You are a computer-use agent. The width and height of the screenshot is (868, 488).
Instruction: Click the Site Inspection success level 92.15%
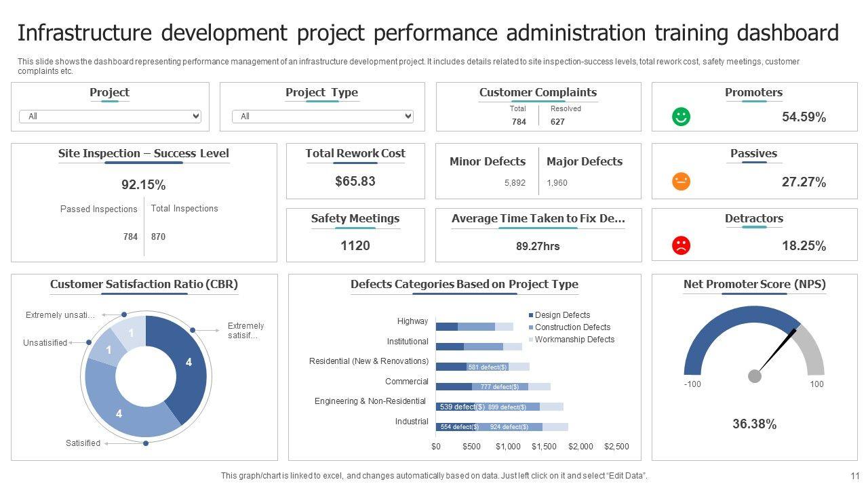click(x=143, y=184)
